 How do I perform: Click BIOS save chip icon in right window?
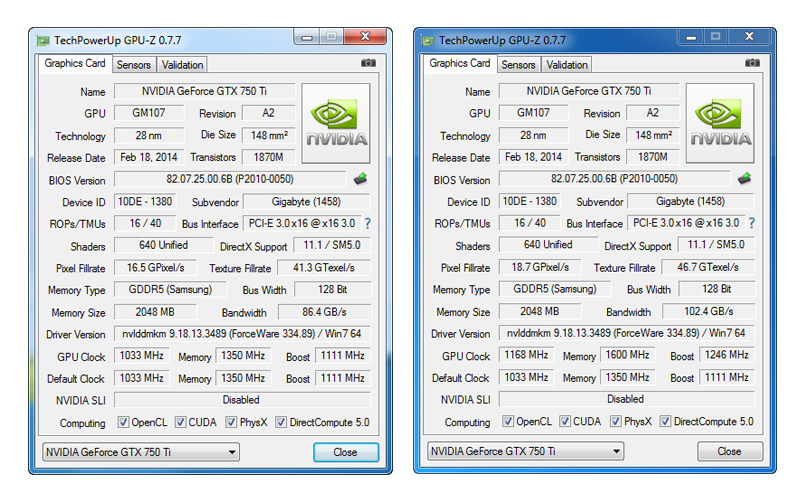[x=744, y=178]
